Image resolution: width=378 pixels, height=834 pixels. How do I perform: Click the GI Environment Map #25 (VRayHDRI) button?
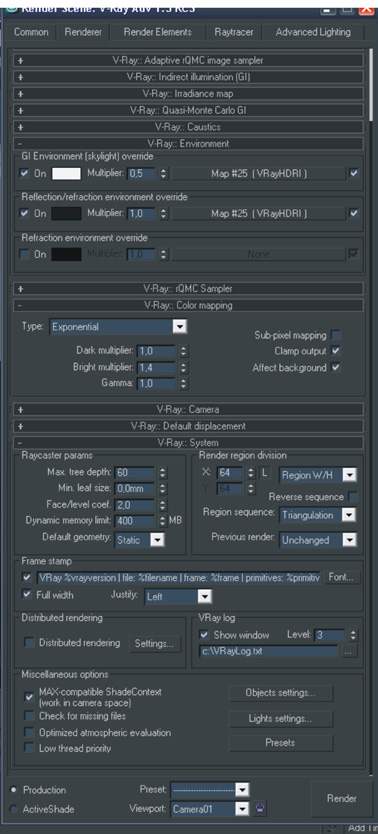pos(258,173)
